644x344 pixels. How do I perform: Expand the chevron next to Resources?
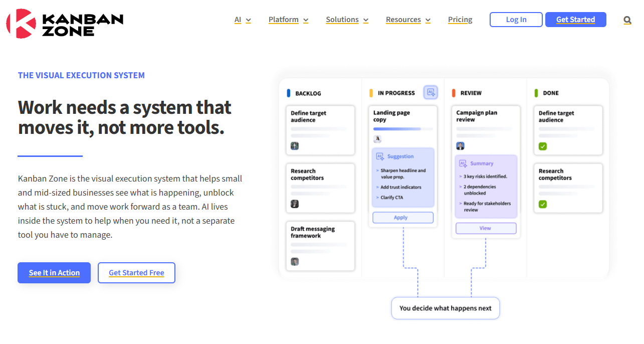tap(428, 21)
